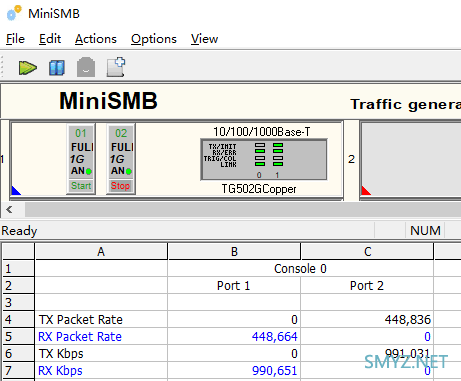
Task: Click the RX Packet Rate label
Action: click(80, 337)
